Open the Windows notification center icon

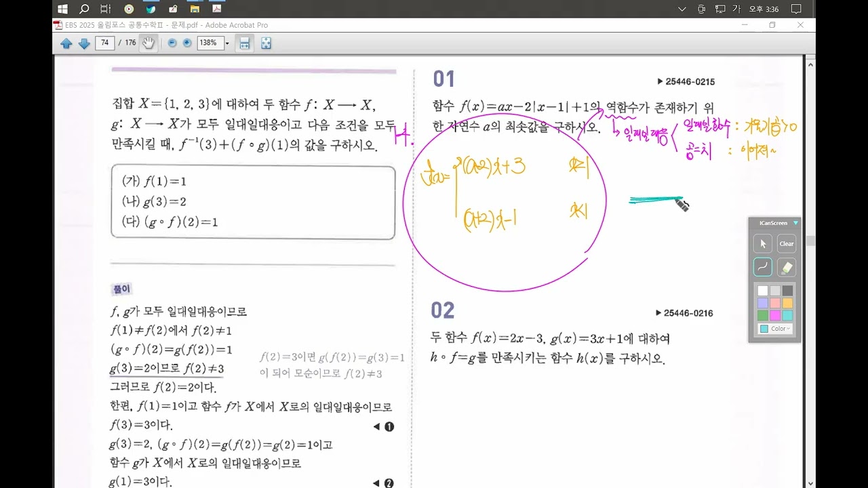pyautogui.click(x=796, y=9)
